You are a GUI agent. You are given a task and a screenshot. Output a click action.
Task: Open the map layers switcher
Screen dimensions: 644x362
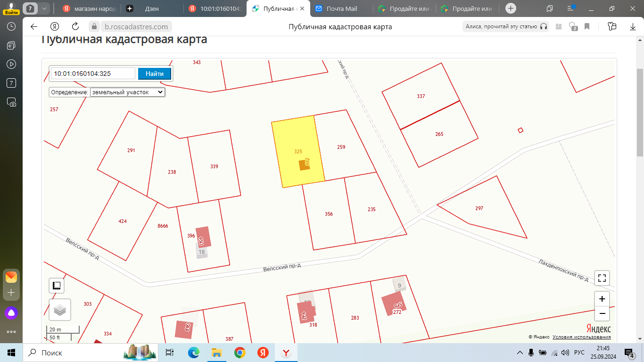[60, 310]
